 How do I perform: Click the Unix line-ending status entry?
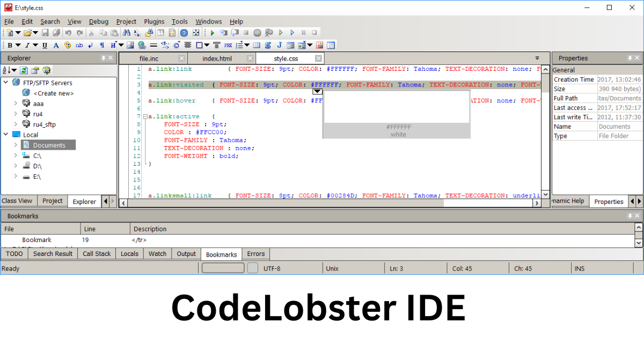[x=333, y=268]
